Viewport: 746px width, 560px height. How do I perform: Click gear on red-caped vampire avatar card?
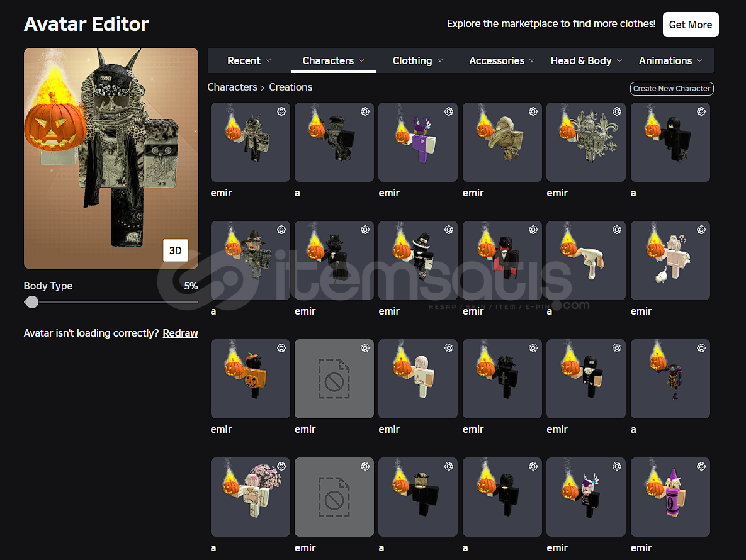click(533, 230)
